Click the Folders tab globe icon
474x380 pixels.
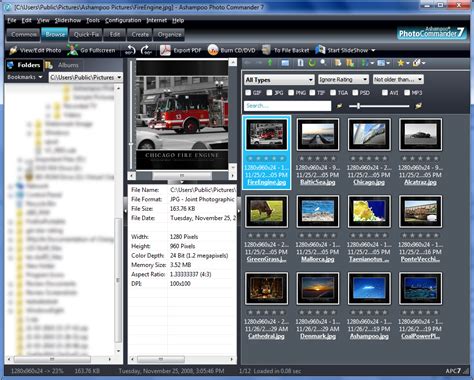point(10,65)
